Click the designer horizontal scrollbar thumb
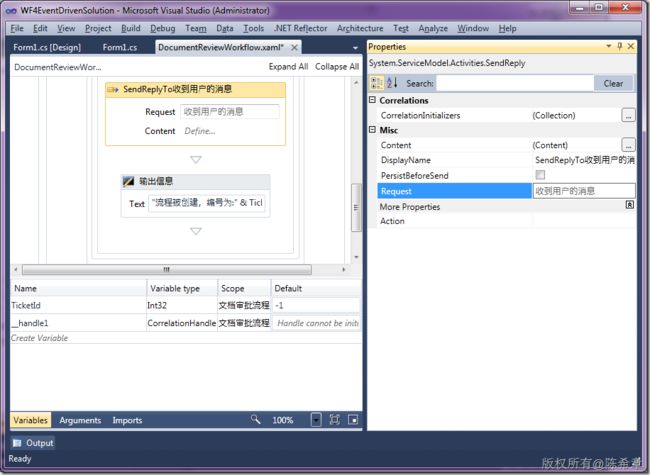 (167, 269)
